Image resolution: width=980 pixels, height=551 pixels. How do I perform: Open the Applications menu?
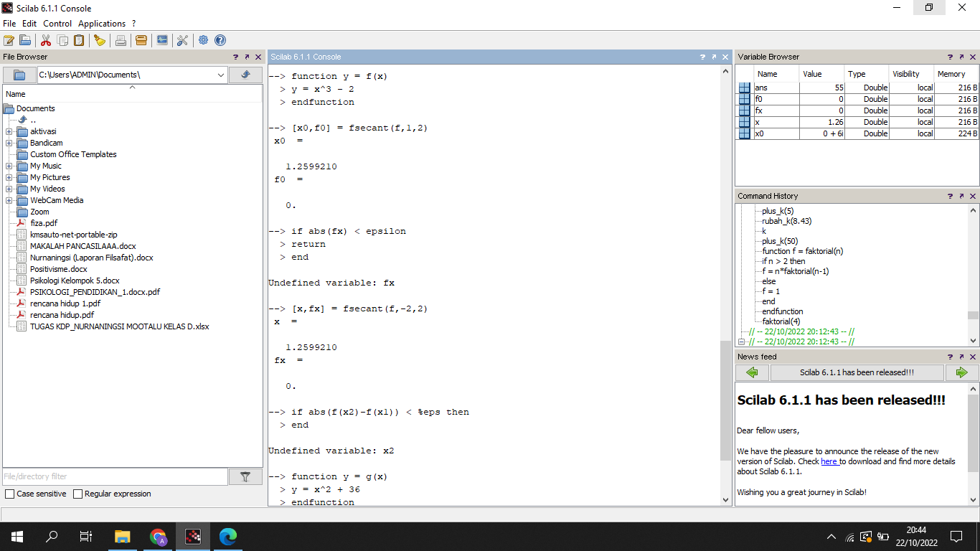[102, 24]
